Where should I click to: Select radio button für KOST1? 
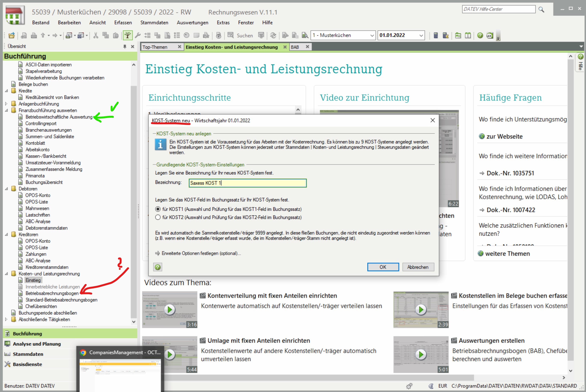158,209
